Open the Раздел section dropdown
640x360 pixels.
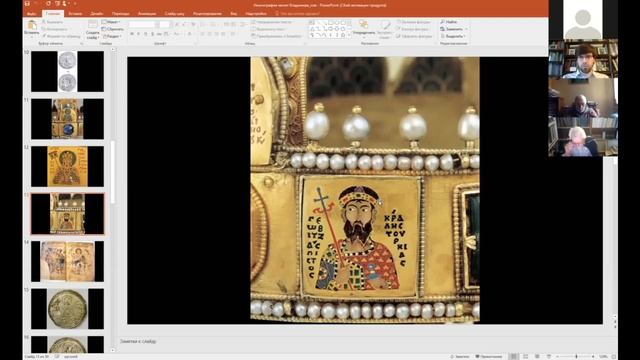click(x=111, y=36)
